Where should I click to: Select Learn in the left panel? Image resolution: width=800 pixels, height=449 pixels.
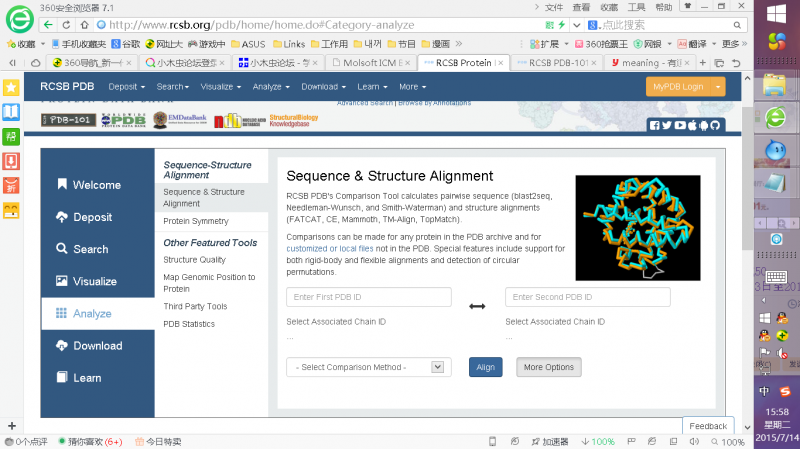pyautogui.click(x=97, y=378)
